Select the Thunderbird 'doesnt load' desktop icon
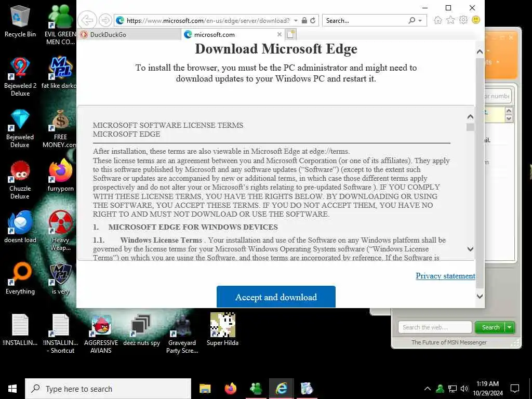 coord(20,227)
